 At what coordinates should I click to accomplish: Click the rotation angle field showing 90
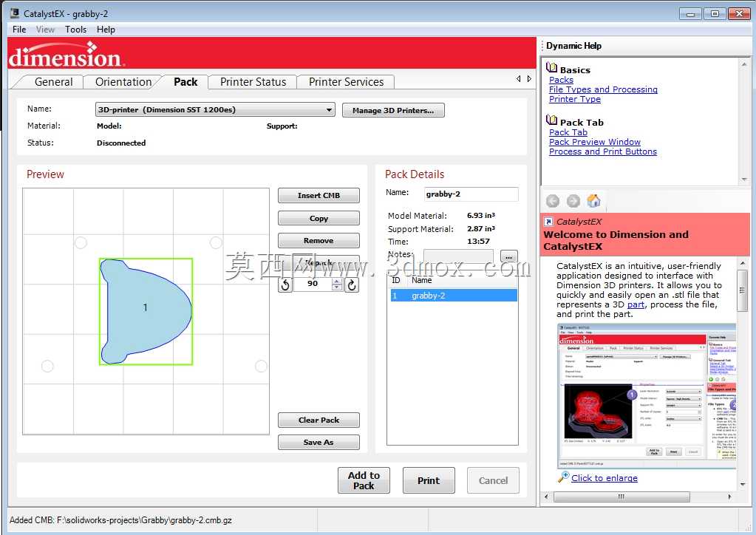[x=313, y=284]
